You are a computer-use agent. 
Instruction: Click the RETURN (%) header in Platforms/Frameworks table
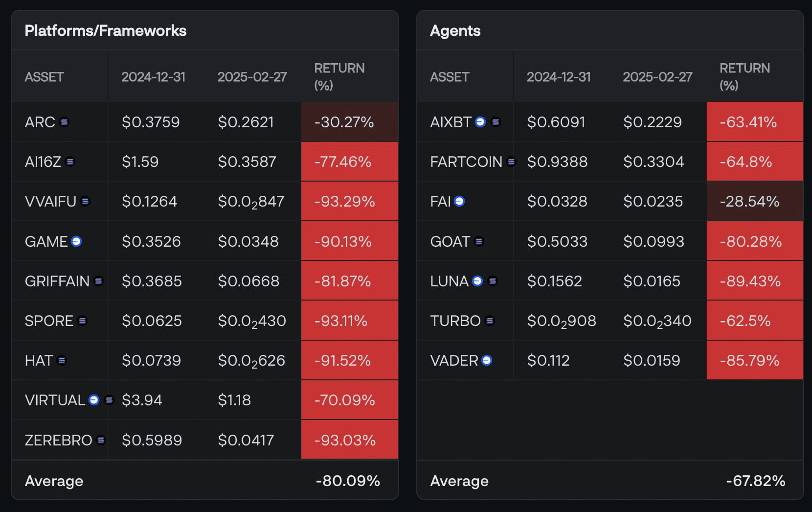click(x=339, y=77)
